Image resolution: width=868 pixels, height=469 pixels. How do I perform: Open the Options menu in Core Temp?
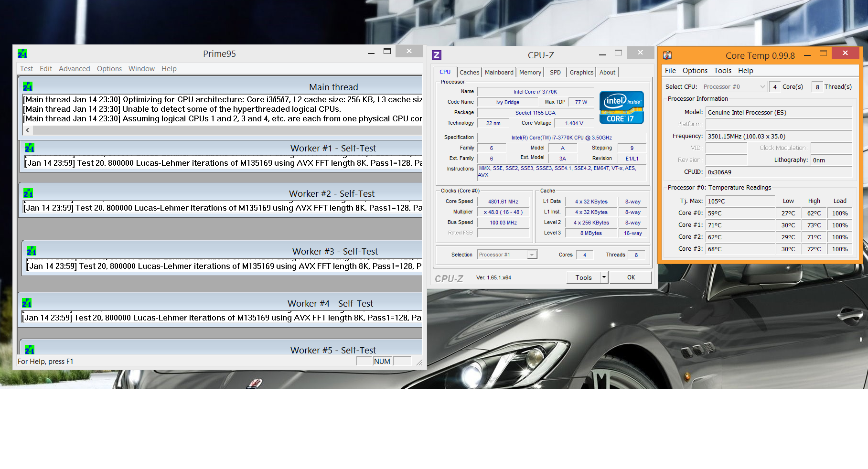695,70
